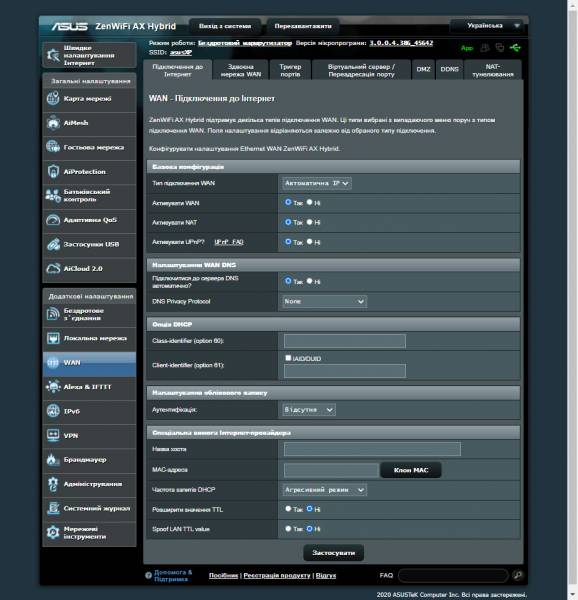The height and width of the screenshot is (600, 578).
Task: Switch to Dual WAN (Здвоєна мережа WAN) tab
Action: pyautogui.click(x=241, y=70)
